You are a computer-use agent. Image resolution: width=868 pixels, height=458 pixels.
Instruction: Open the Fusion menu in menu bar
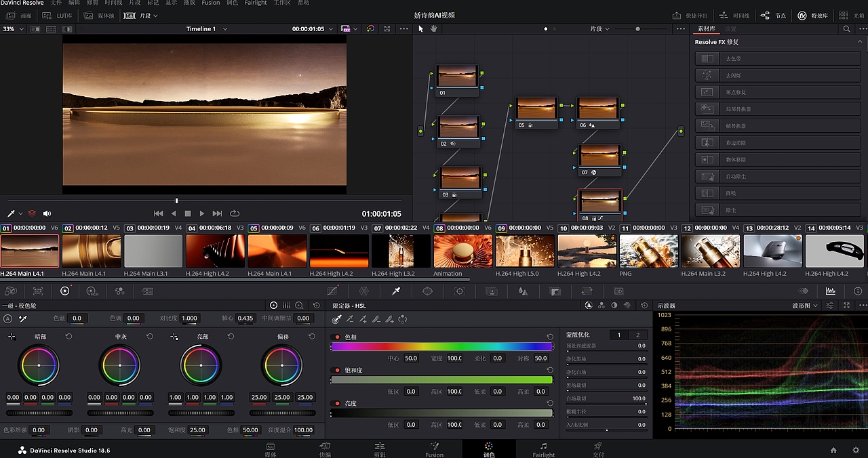pos(211,3)
